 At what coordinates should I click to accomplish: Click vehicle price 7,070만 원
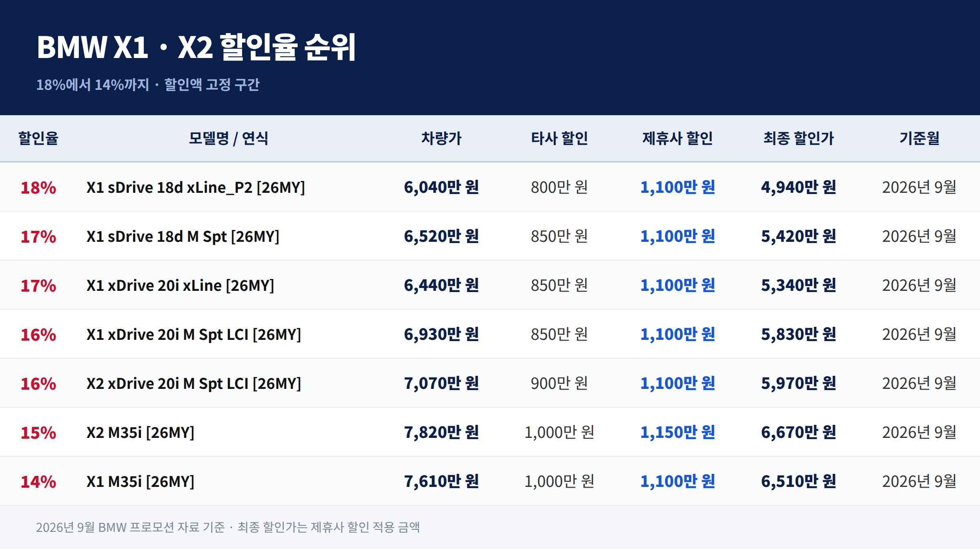pyautogui.click(x=441, y=383)
